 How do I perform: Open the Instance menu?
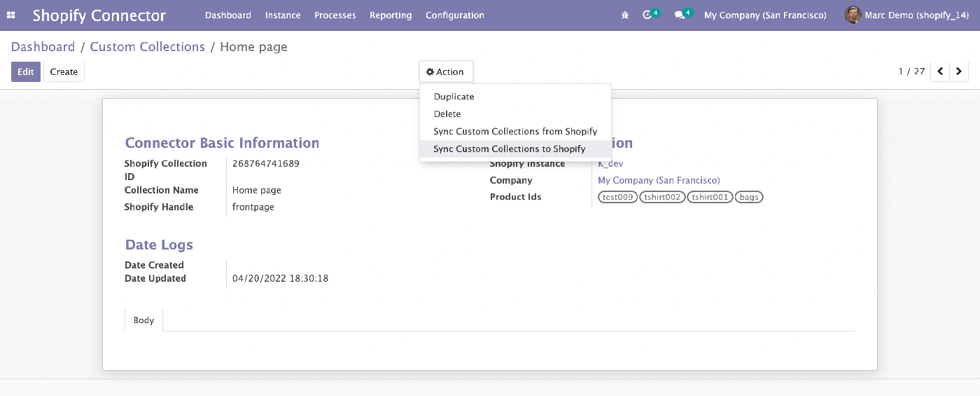point(283,15)
